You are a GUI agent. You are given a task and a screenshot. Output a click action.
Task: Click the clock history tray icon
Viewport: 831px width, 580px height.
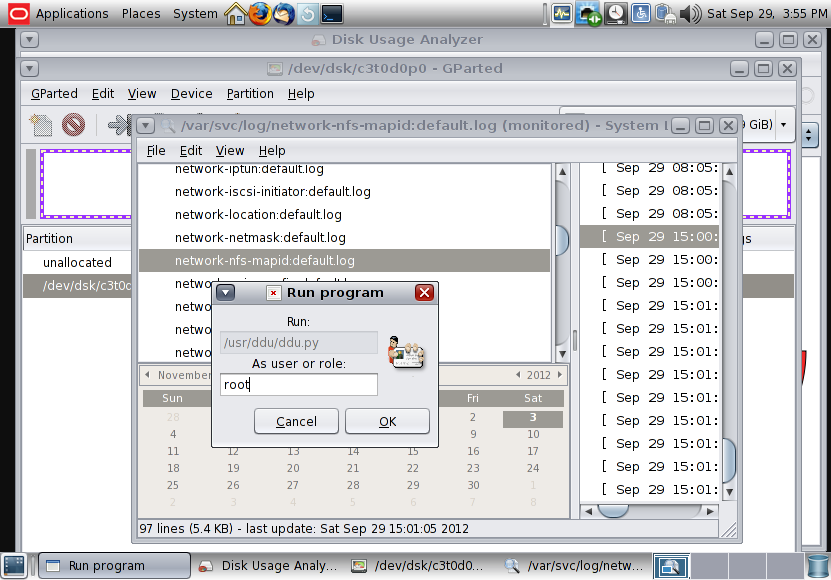(x=615, y=13)
